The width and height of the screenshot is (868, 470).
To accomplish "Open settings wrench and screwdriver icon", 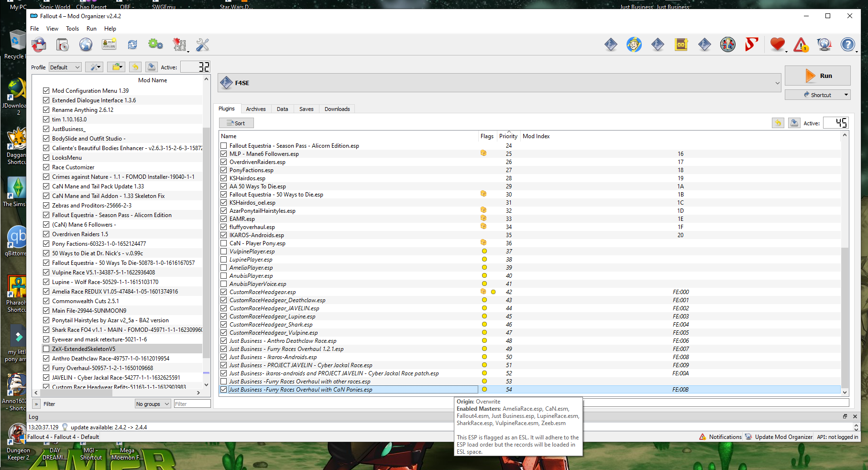I will coord(203,45).
